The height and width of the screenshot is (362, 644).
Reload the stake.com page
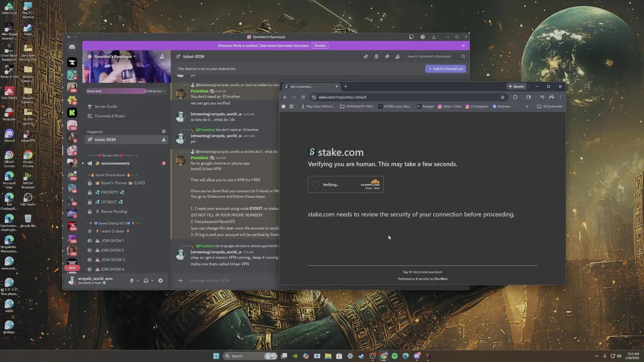pos(303,97)
